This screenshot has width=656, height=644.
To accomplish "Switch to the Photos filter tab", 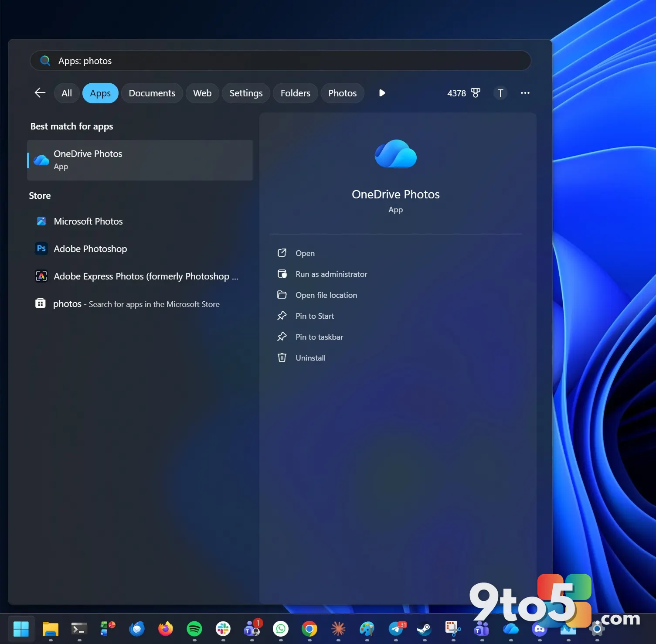I will click(x=343, y=93).
